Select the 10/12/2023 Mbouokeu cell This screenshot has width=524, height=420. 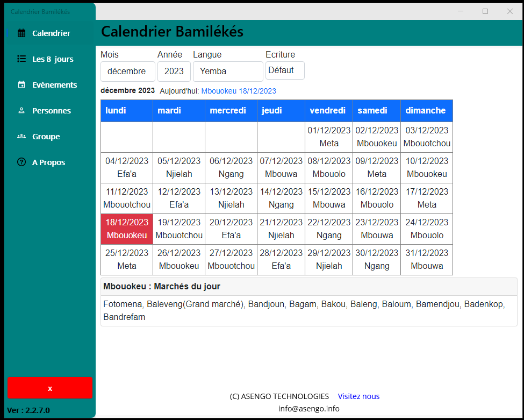(x=427, y=168)
